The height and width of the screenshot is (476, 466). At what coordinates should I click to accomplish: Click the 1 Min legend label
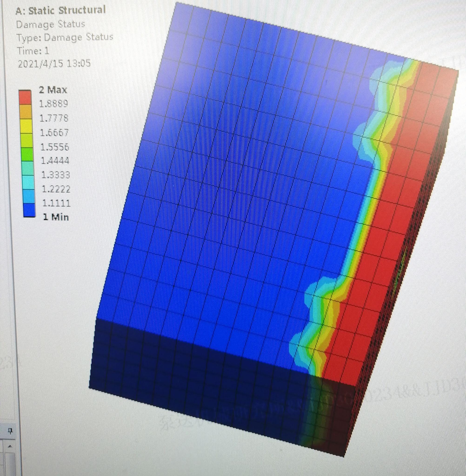[56, 217]
